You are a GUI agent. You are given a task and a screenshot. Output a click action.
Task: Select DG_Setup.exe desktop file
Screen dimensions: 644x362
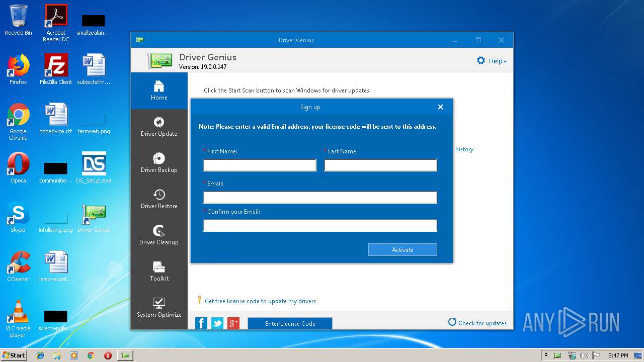[94, 168]
